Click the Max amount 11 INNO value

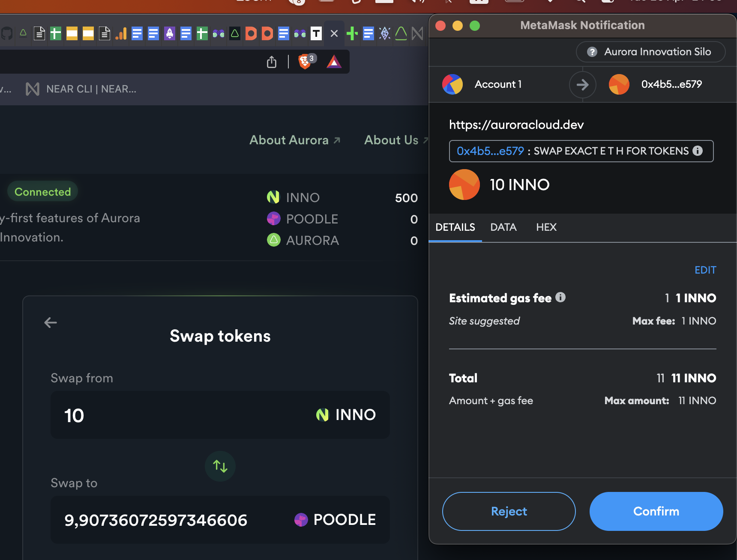pos(697,401)
